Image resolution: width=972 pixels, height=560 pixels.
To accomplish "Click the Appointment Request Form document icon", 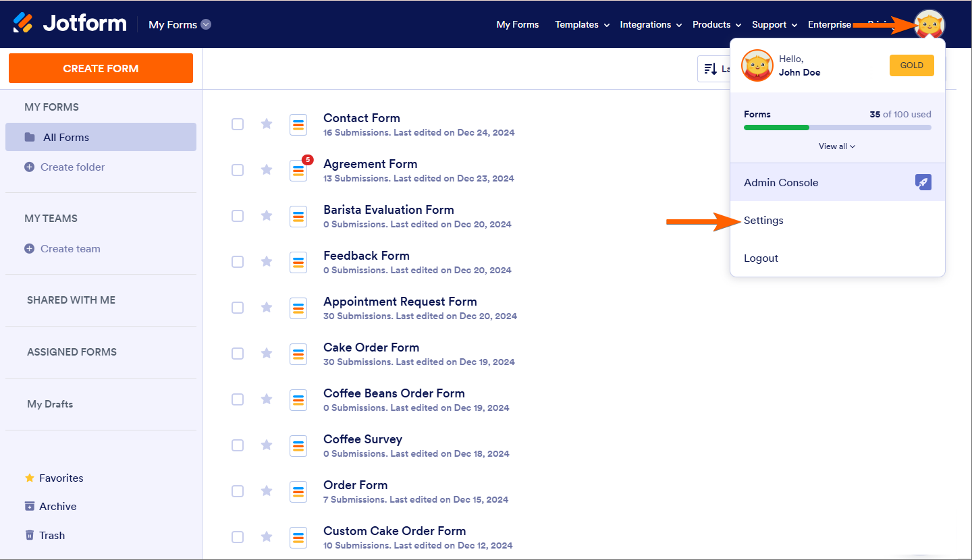I will point(298,308).
